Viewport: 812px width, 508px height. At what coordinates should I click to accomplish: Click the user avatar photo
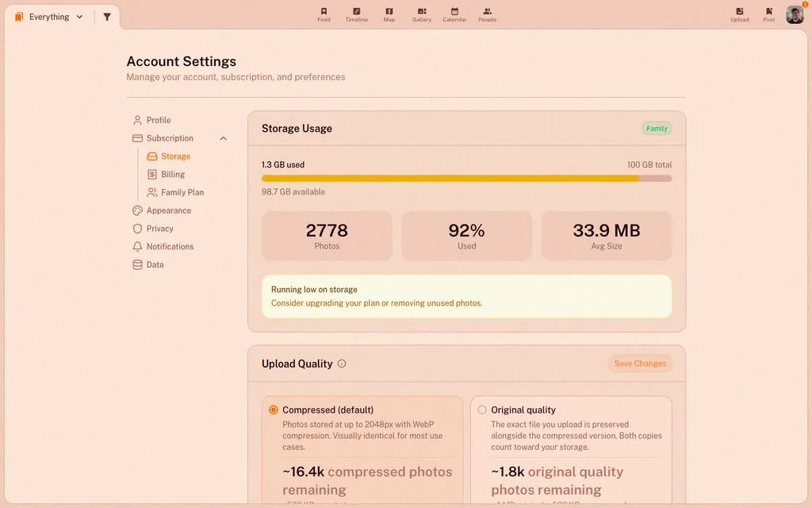coord(795,14)
